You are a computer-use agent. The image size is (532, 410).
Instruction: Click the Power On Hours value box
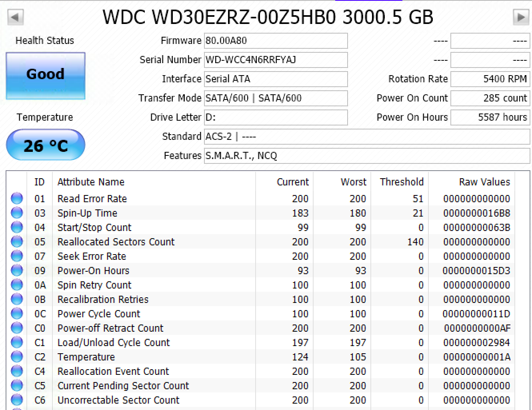click(x=490, y=117)
